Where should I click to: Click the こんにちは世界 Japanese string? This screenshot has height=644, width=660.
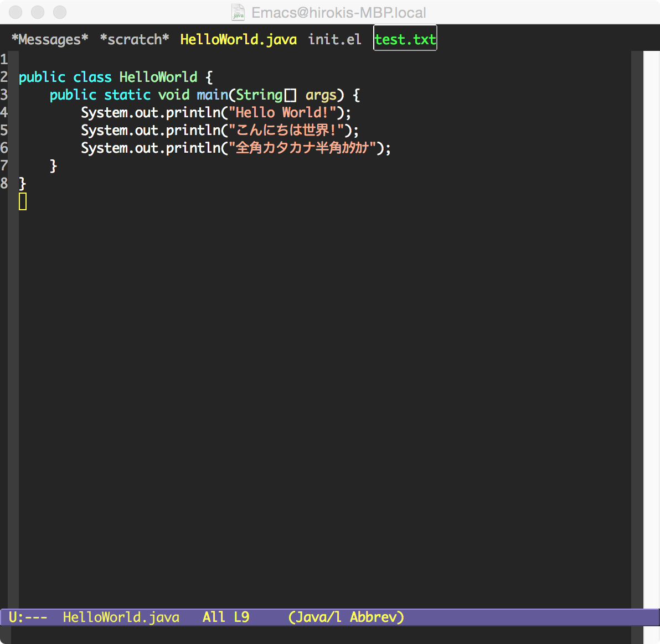tap(288, 130)
